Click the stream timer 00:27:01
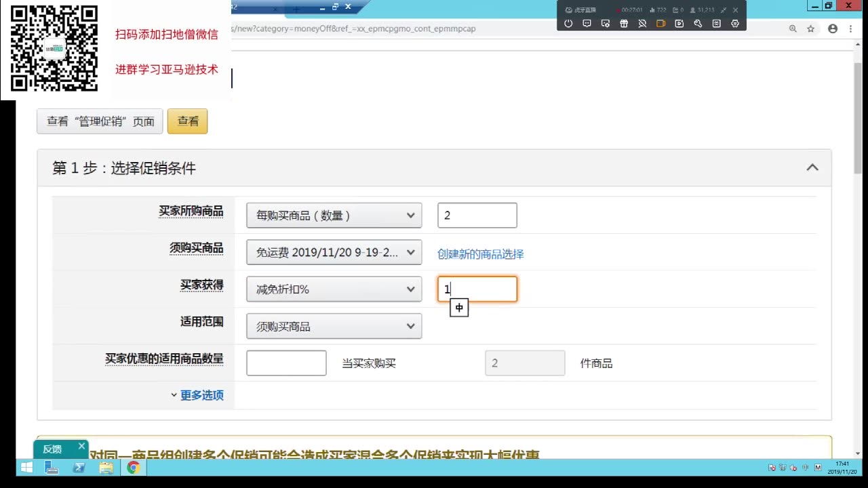Viewport: 868px width, 488px height. coord(630,10)
